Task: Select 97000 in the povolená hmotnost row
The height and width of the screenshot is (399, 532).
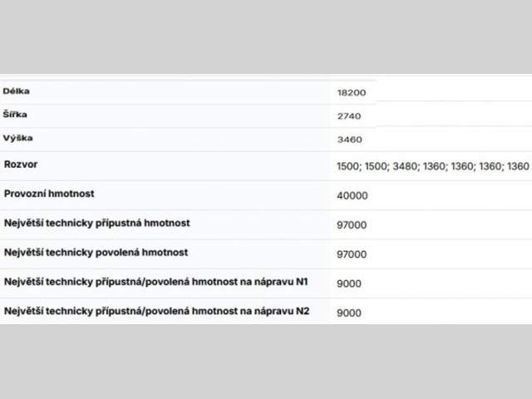Action: click(x=352, y=254)
